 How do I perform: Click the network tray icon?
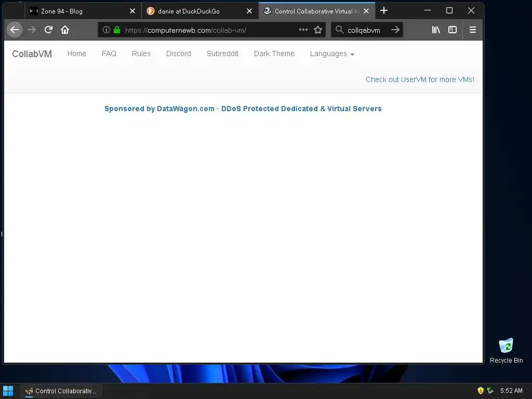pyautogui.click(x=490, y=391)
